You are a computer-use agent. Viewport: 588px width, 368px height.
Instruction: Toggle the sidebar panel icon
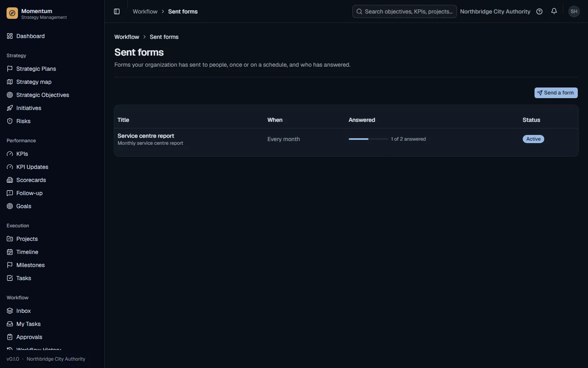pos(117,11)
